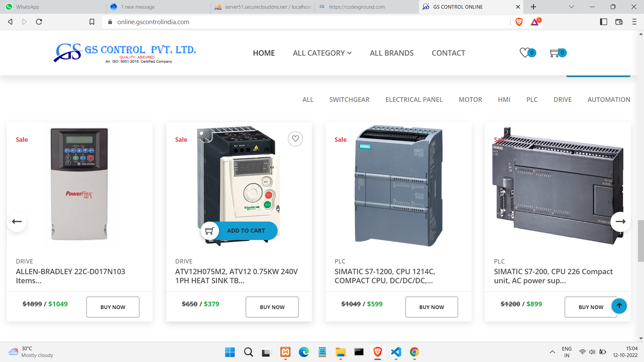Click the GS Control Pvt. Ltd. logo
The image size is (644, 362).
coord(125,53)
